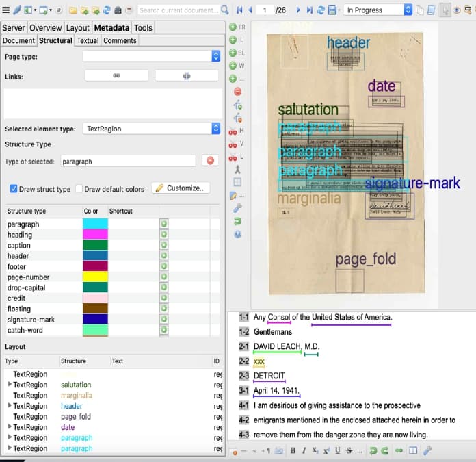The width and height of the screenshot is (476, 462).
Task: Open the Page type dropdown
Action: tap(216, 56)
